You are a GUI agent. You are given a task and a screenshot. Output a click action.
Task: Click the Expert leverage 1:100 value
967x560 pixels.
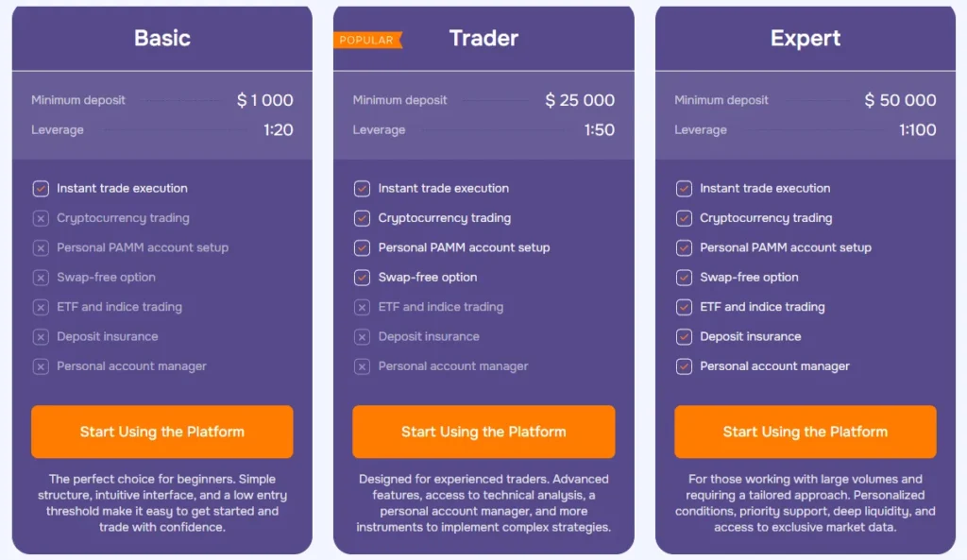coord(917,130)
